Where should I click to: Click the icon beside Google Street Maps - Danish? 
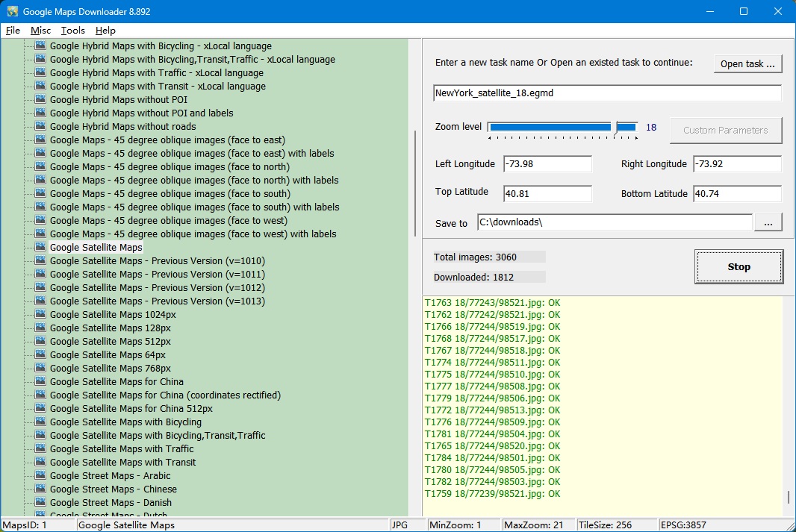tap(40, 503)
